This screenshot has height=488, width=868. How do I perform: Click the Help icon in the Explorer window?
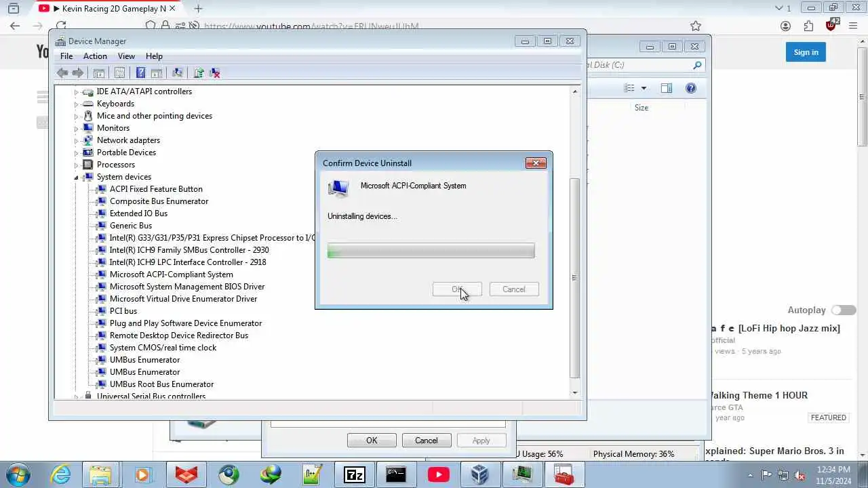click(x=691, y=88)
